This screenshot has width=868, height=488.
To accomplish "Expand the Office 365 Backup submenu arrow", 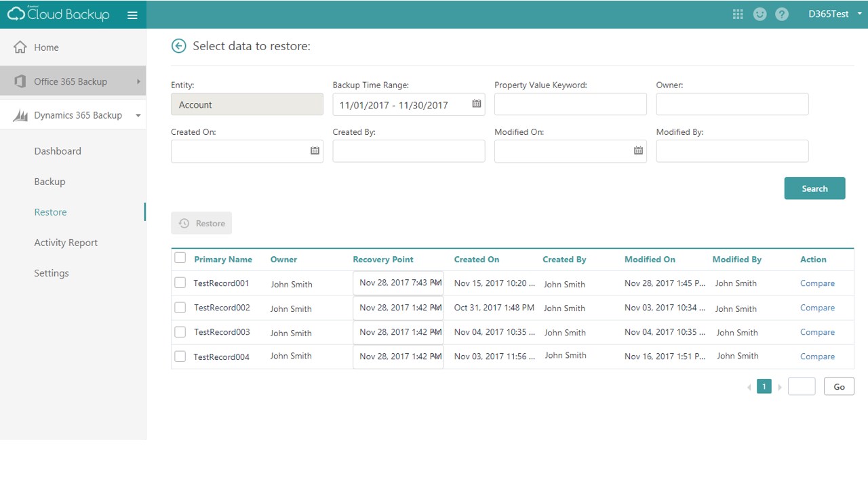I will coord(138,81).
